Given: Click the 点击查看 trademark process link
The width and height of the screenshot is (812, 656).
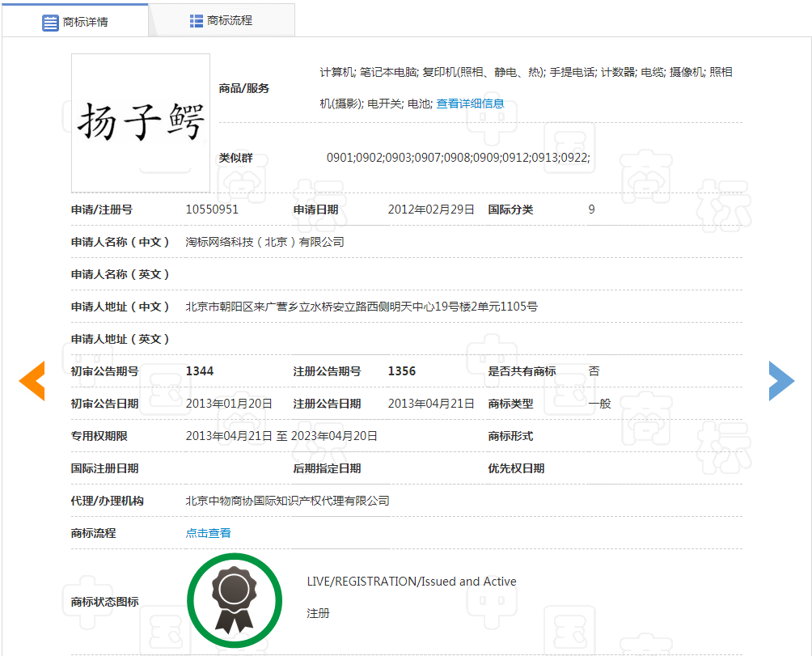Looking at the screenshot, I should (208, 533).
